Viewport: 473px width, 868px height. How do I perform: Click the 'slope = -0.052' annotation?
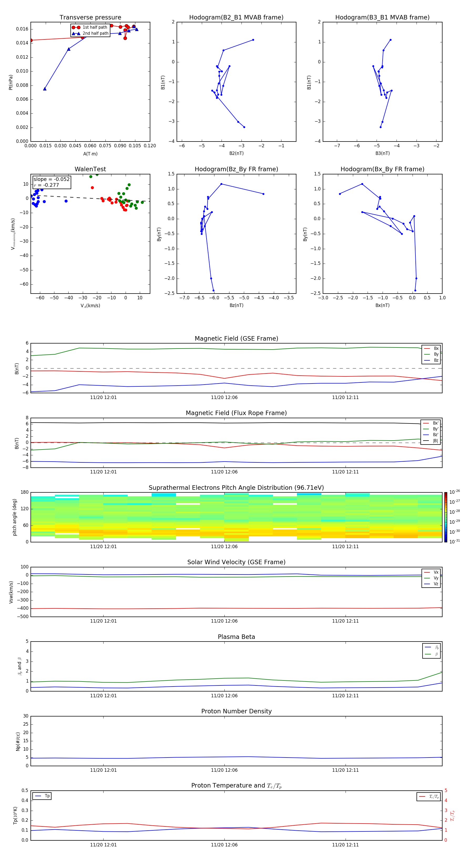point(52,179)
